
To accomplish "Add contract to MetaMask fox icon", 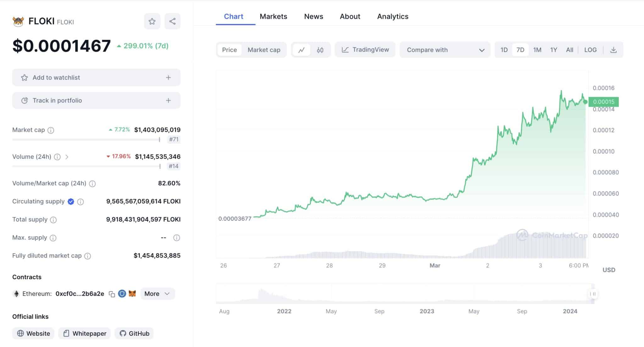I will 132,294.
